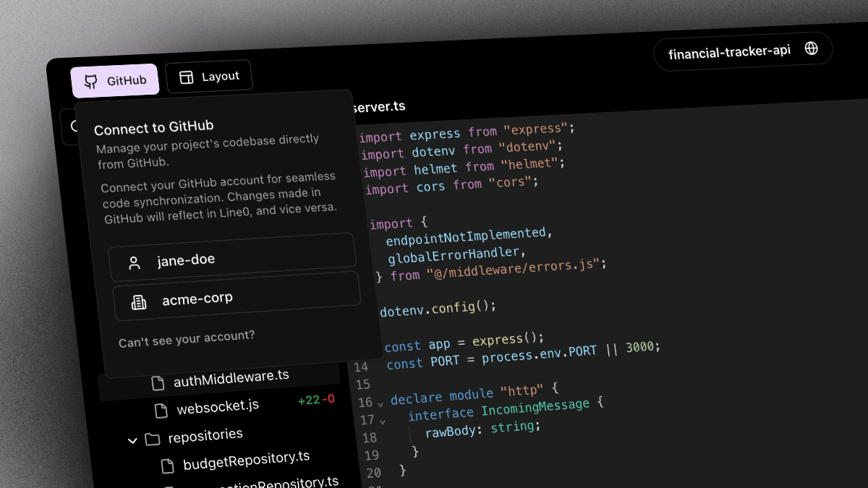
Task: Open the financial-tracker-api project name
Action: pos(729,53)
